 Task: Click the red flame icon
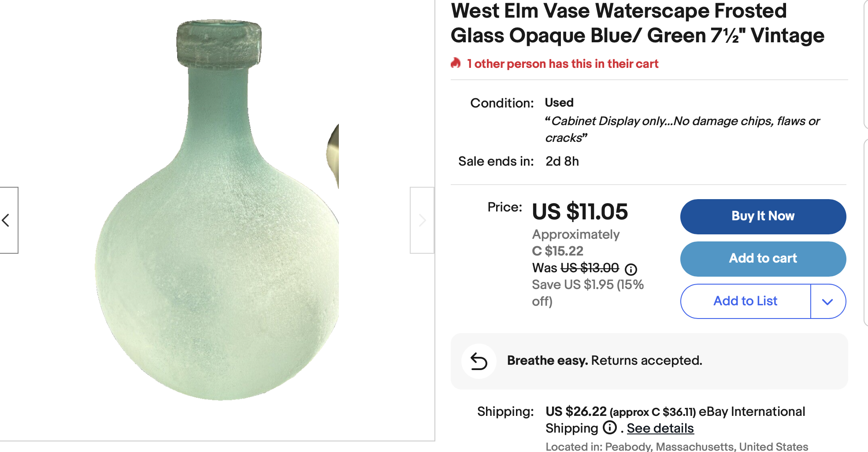[456, 63]
